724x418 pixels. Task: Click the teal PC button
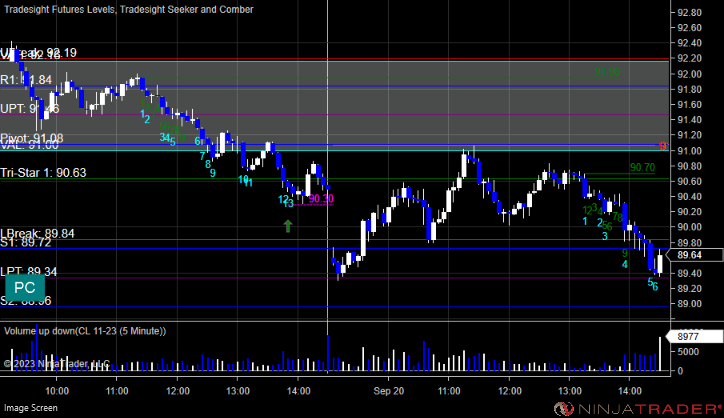(25, 288)
